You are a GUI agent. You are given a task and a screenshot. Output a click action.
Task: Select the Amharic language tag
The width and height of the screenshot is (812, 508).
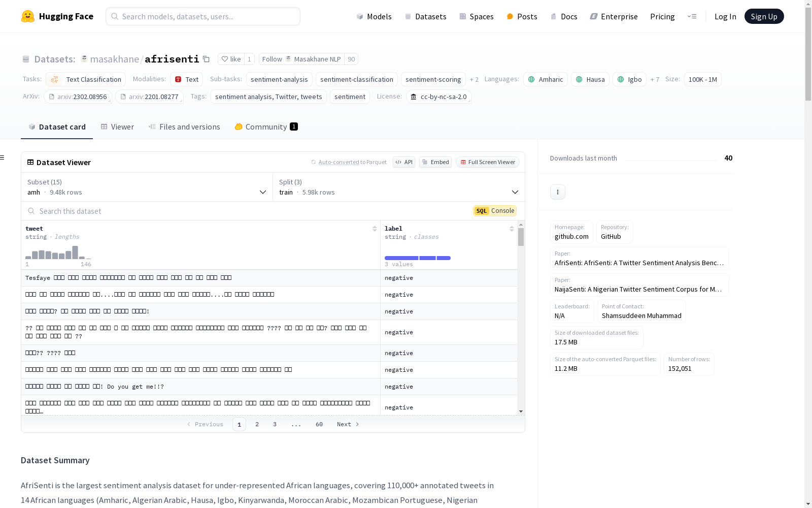(546, 79)
